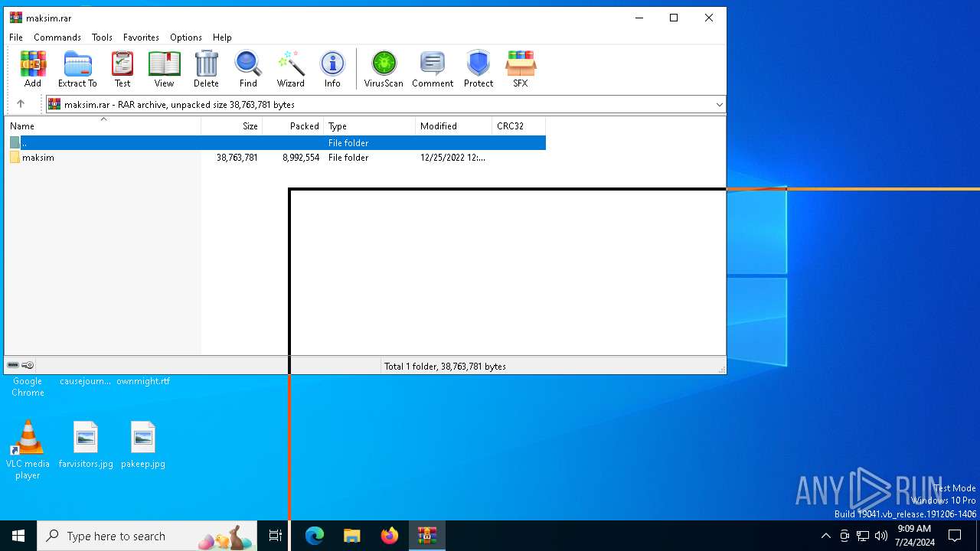This screenshot has height=551, width=980.
Task: Sort by the CRC32 column header
Action: coord(519,126)
